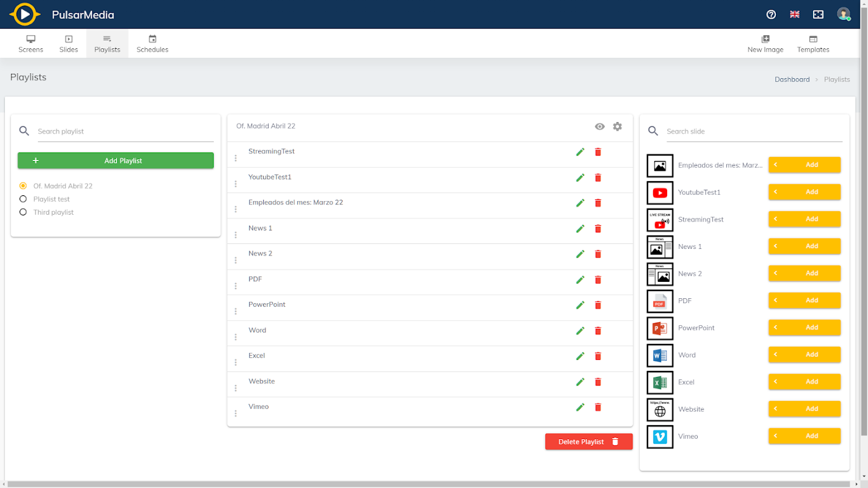Toggle fullscreen icon in the header
This screenshot has height=488, width=868.
[819, 15]
